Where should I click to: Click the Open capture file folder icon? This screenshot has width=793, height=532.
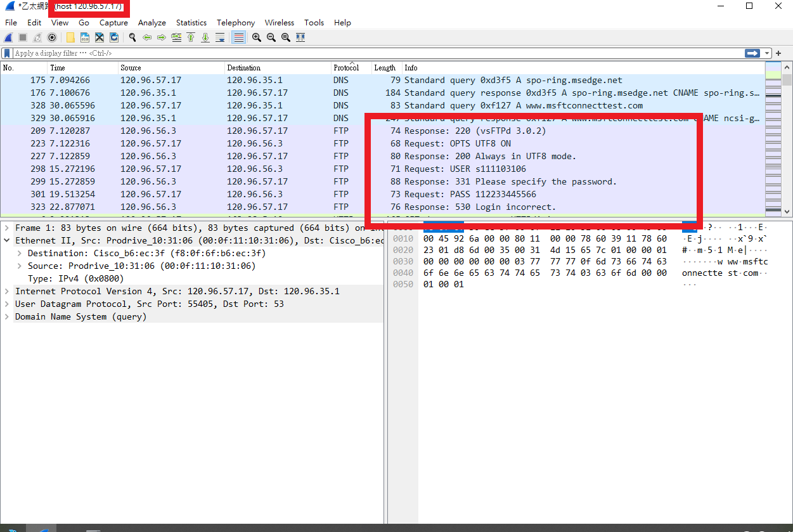[70, 37]
